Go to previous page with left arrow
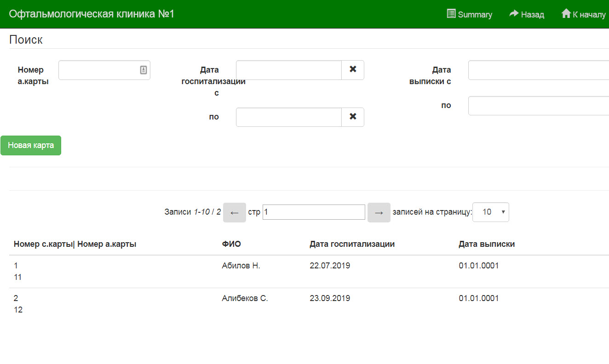Image resolution: width=609 pixels, height=364 pixels. pyautogui.click(x=235, y=212)
